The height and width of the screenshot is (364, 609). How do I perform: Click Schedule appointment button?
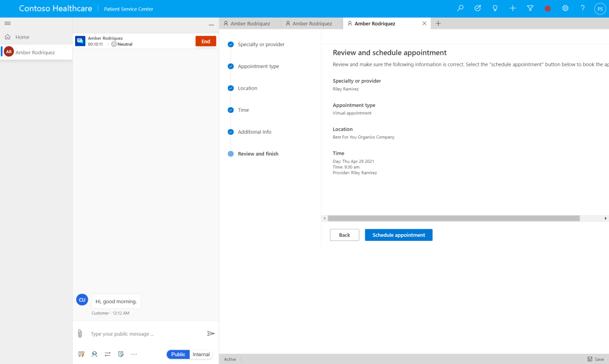(x=398, y=235)
